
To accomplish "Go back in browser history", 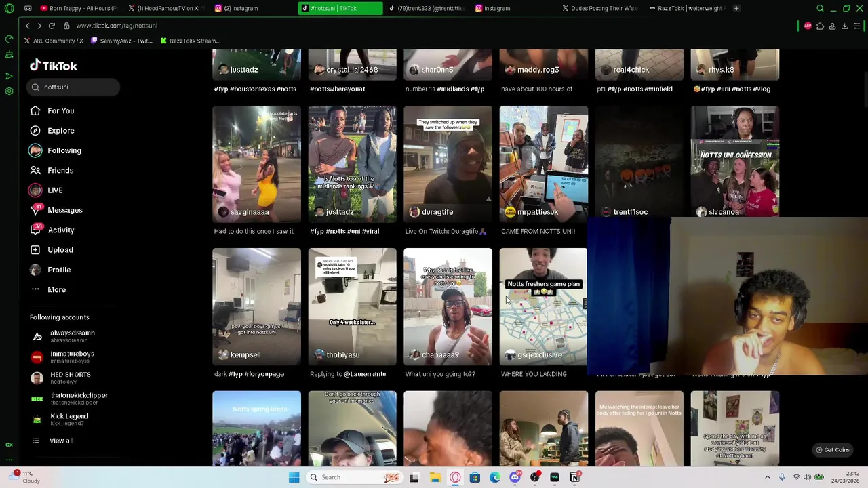I will pos(27,26).
